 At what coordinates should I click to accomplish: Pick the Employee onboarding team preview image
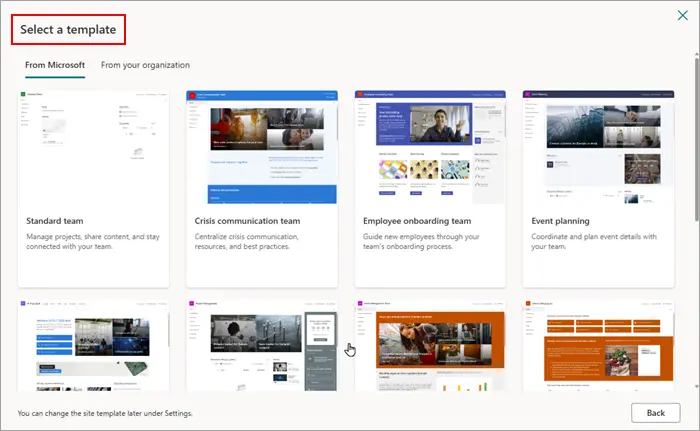pos(429,146)
